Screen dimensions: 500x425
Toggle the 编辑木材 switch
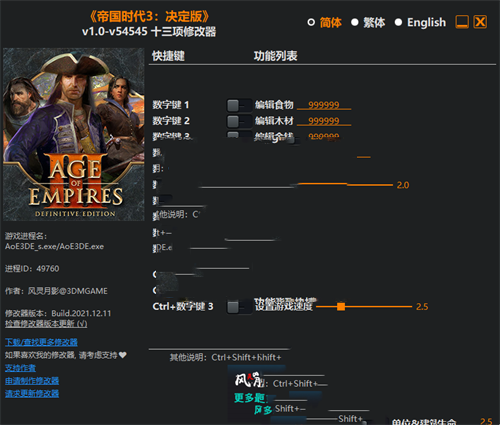[x=239, y=121]
